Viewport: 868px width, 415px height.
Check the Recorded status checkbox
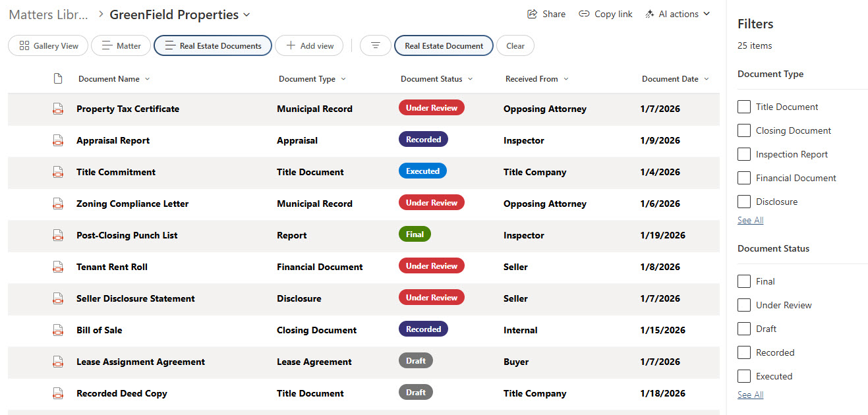click(744, 352)
